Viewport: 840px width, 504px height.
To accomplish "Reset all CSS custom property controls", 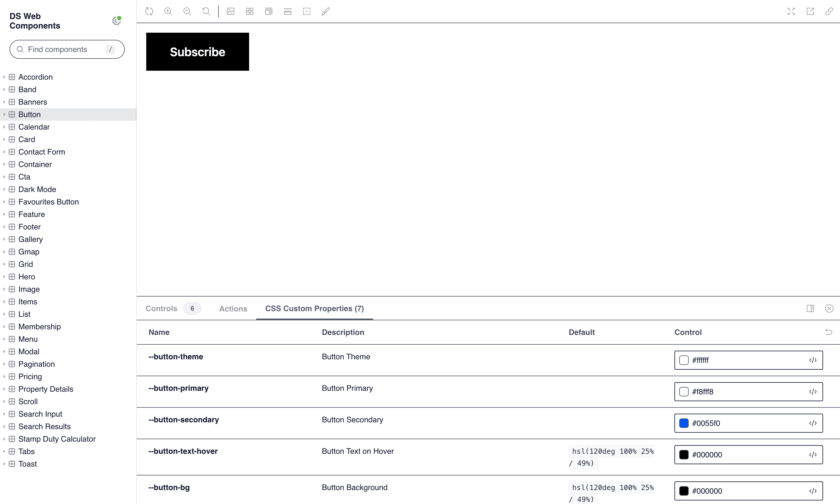I will pos(829,332).
